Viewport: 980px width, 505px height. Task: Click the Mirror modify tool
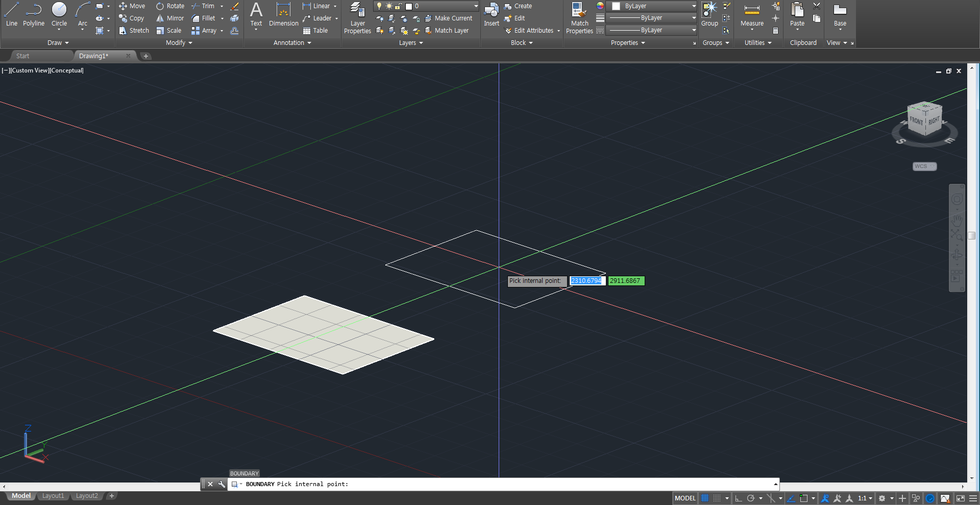(170, 18)
